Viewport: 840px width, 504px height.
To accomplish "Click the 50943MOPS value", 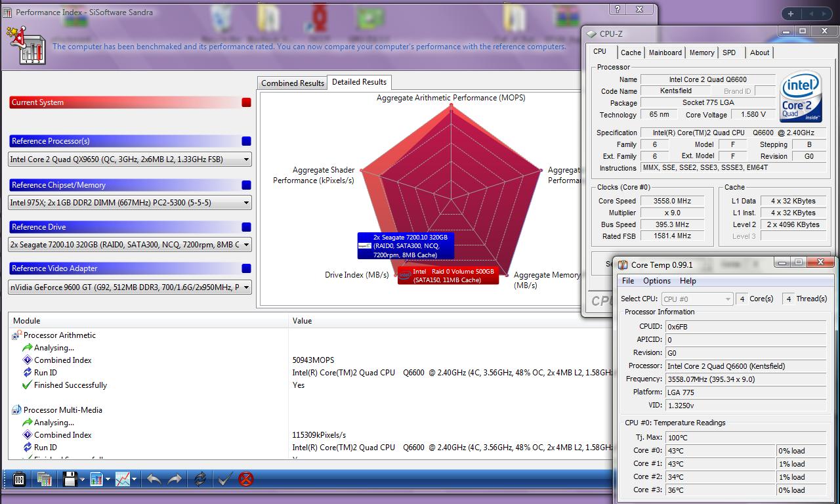I will [313, 360].
